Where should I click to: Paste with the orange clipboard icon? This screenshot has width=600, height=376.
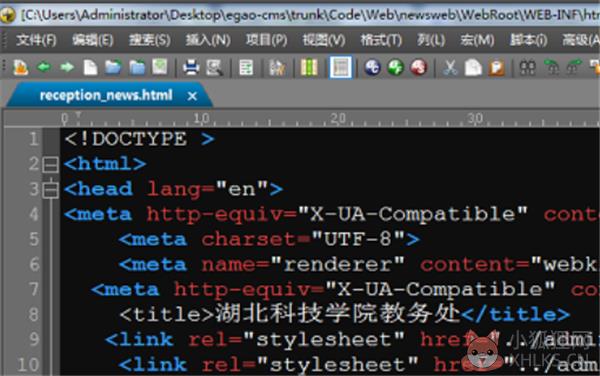(x=497, y=68)
